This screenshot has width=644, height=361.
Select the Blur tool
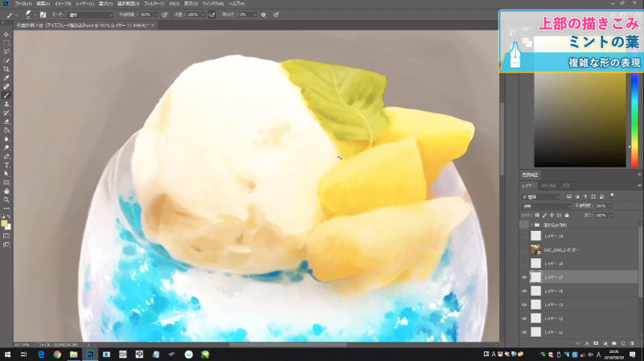(6, 138)
